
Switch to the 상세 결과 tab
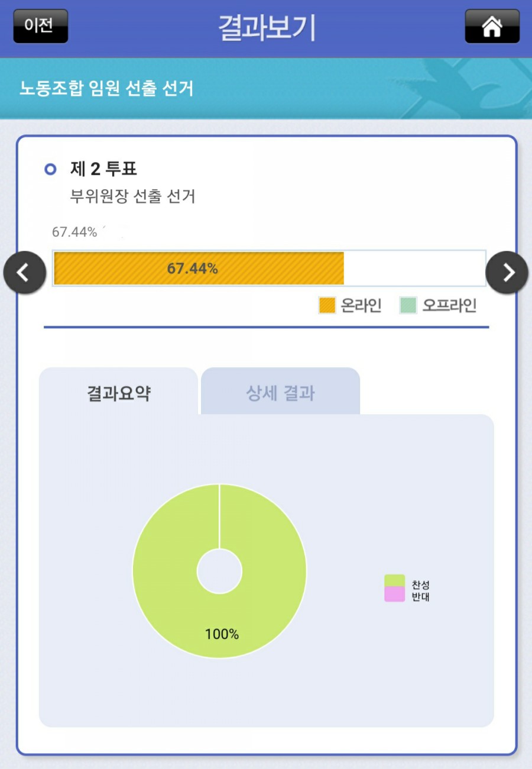point(280,393)
